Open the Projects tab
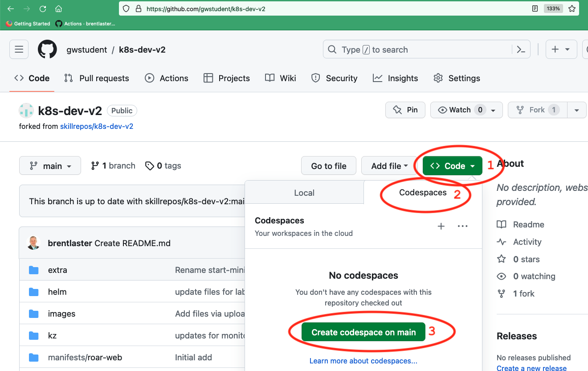This screenshot has width=588, height=371. click(227, 78)
